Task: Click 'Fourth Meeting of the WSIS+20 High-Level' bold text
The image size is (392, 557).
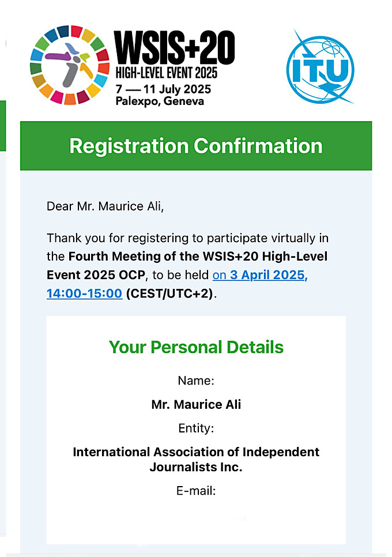Action: [x=198, y=256]
